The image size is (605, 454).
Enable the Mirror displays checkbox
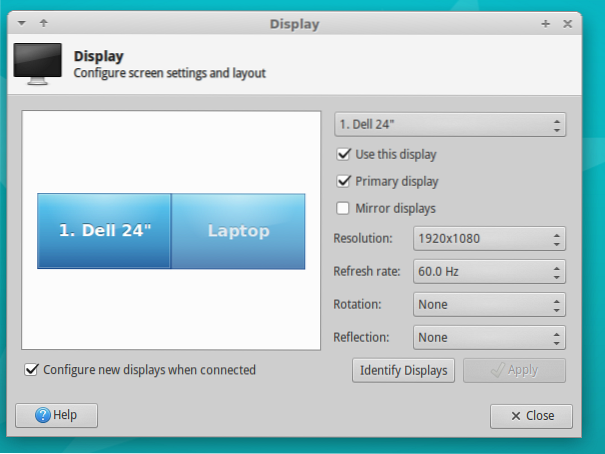click(x=344, y=208)
